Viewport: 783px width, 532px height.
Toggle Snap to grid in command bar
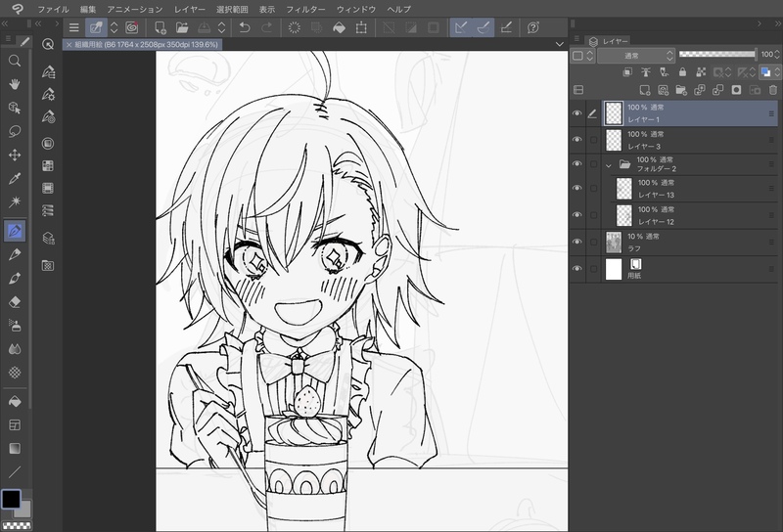pyautogui.click(x=506, y=27)
